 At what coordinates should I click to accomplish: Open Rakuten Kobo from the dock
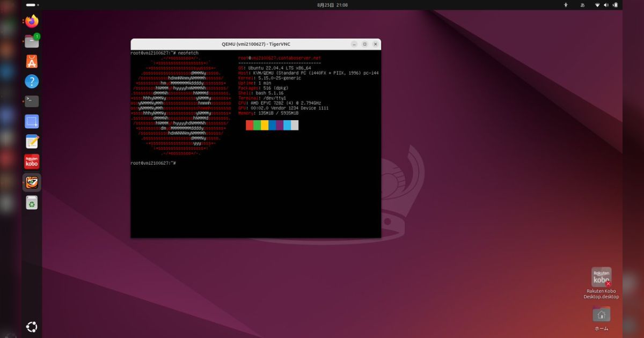[x=31, y=161]
